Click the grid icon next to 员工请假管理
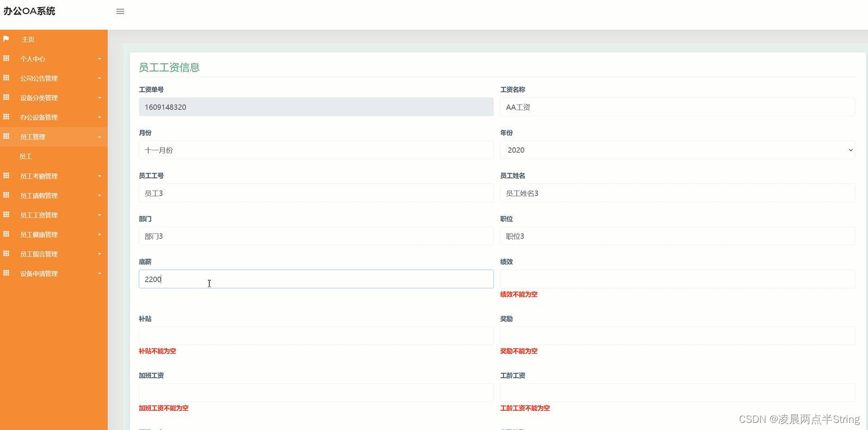The image size is (868, 430). 6,195
